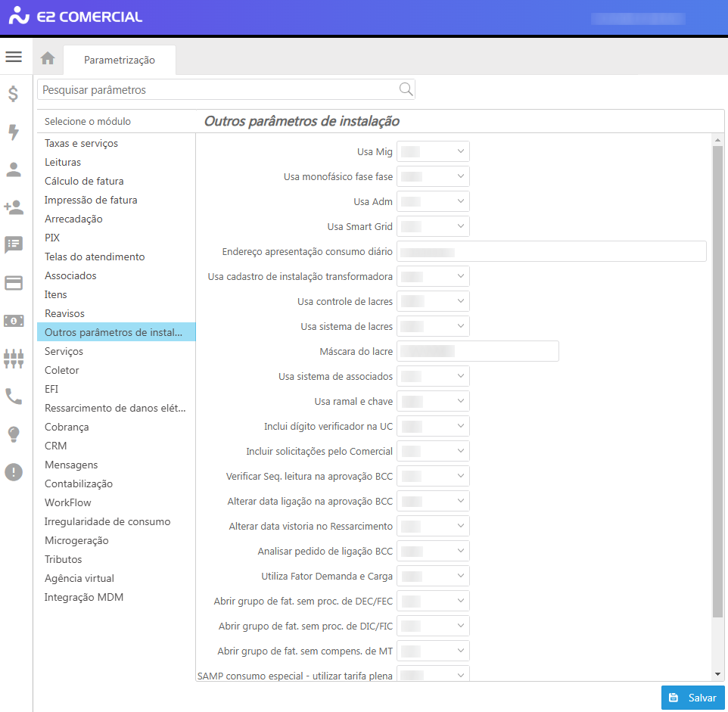Go to home via house icon
The width and height of the screenshot is (728, 712).
pos(48,58)
